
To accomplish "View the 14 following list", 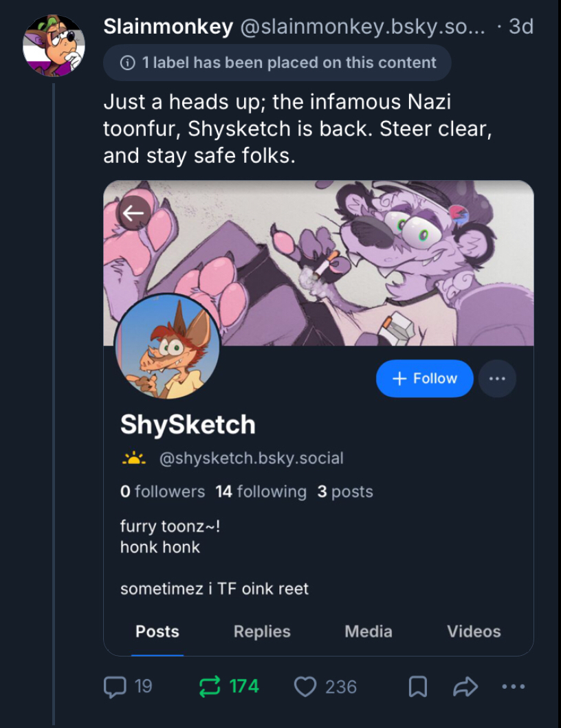I will (261, 492).
